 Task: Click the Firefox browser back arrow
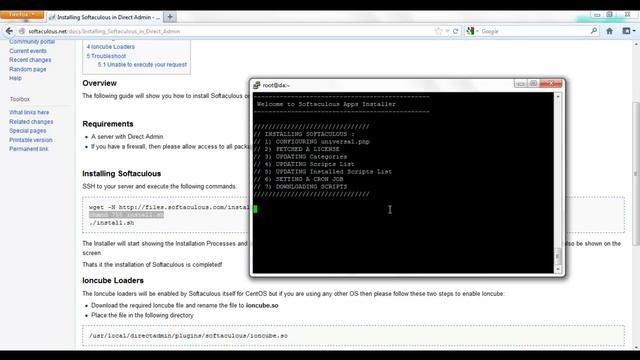(x=9, y=31)
